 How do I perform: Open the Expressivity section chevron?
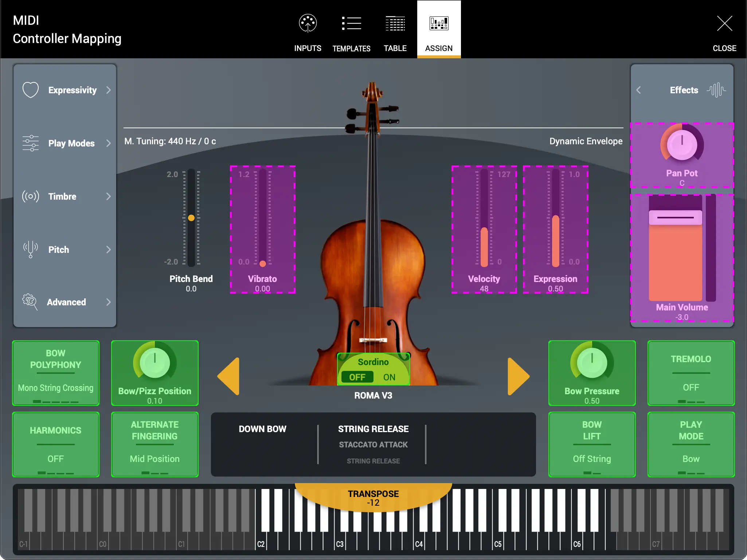pyautogui.click(x=109, y=90)
